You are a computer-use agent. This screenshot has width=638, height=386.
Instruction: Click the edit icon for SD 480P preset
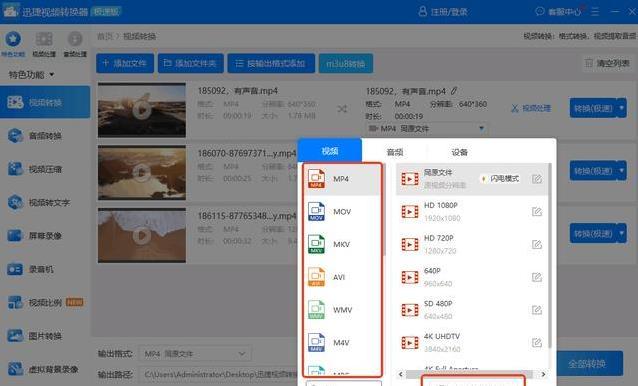click(537, 310)
